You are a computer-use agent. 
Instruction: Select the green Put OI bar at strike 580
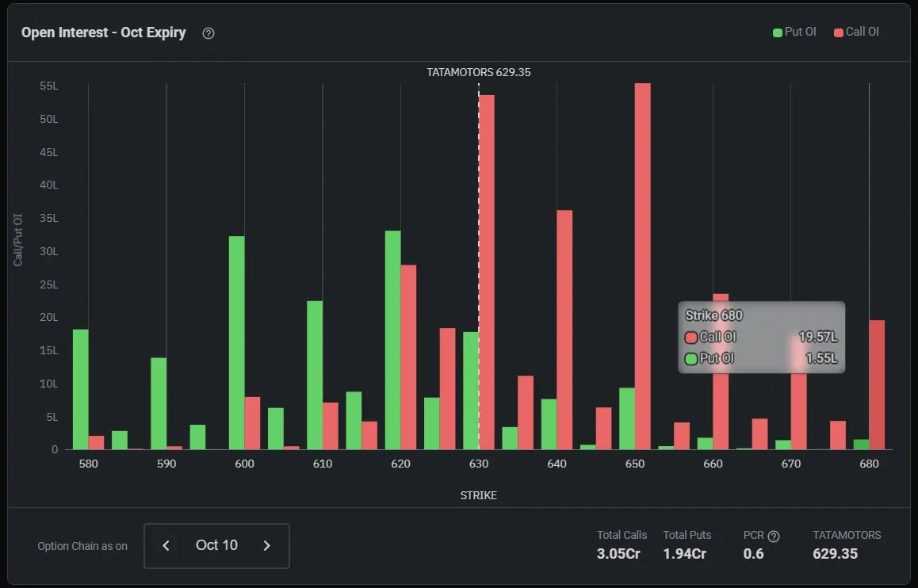[81, 389]
